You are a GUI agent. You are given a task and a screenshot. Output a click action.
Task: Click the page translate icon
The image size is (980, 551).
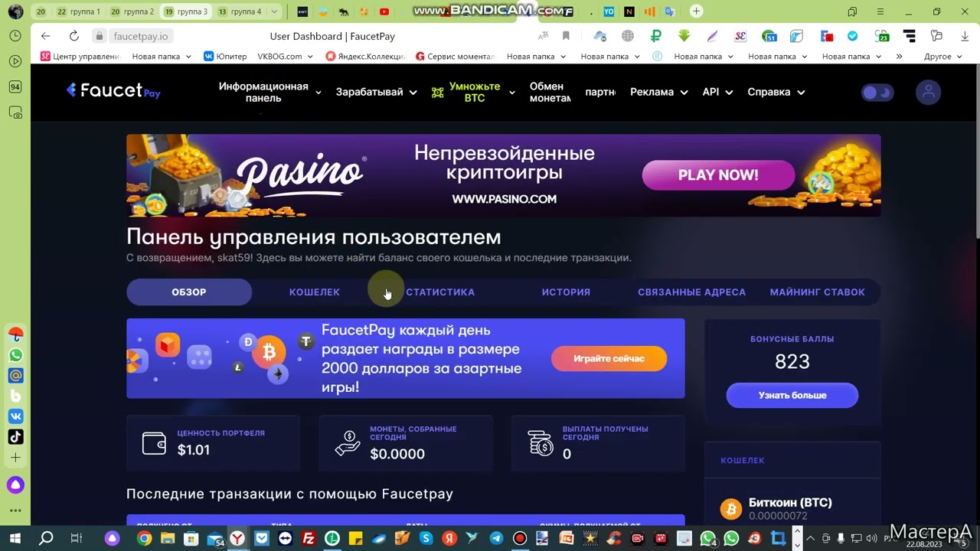click(x=543, y=36)
